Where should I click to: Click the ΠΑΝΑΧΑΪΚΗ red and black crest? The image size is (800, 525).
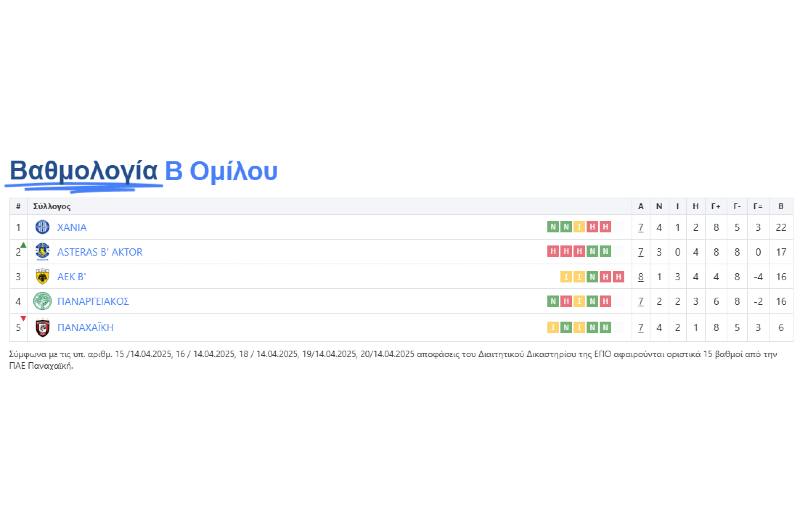tap(42, 327)
